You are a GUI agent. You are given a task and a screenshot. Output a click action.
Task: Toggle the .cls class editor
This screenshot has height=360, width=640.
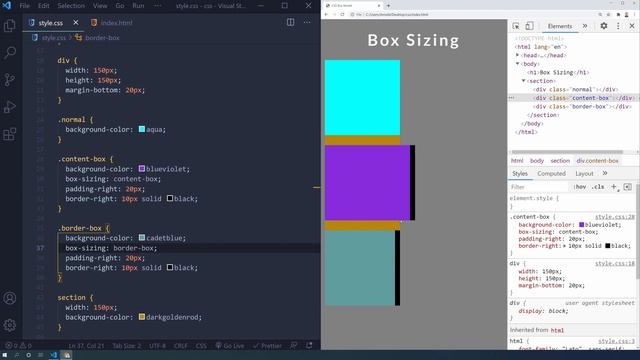598,187
